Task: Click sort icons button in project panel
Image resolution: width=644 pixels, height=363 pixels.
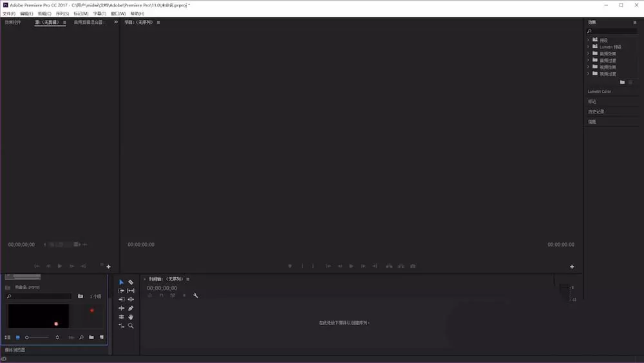Action: [x=57, y=337]
